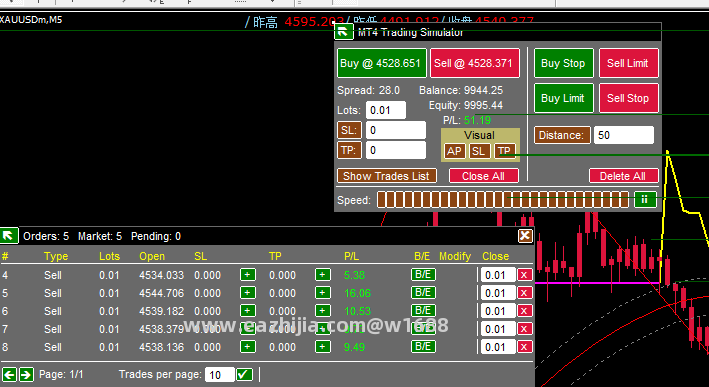Toggle the Visual SL button

(x=479, y=151)
